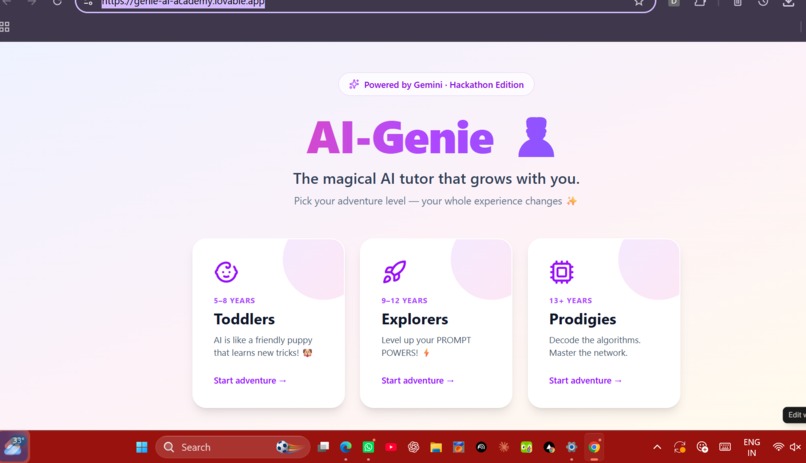Show hidden system tray icons chevron
This screenshot has width=806, height=463.
[657, 447]
